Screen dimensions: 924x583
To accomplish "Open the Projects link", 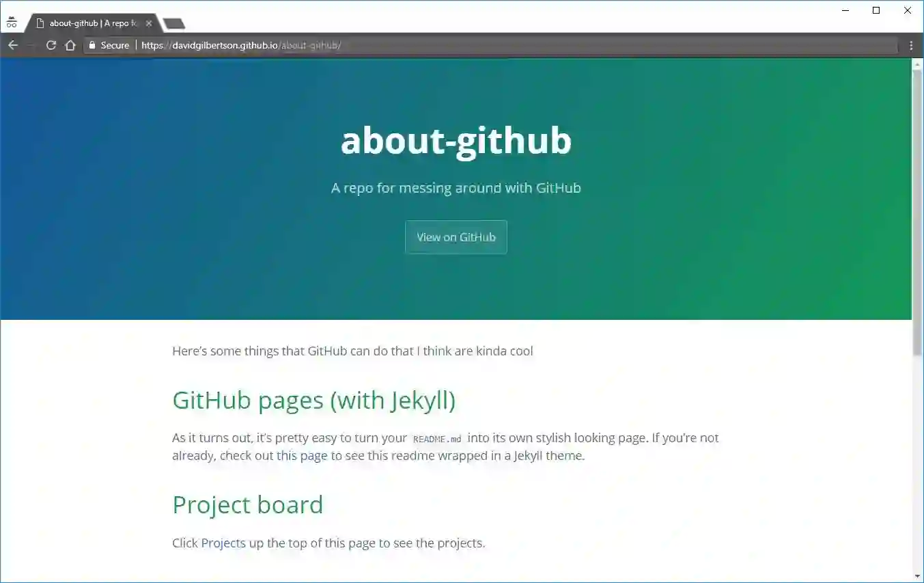I will point(223,543).
